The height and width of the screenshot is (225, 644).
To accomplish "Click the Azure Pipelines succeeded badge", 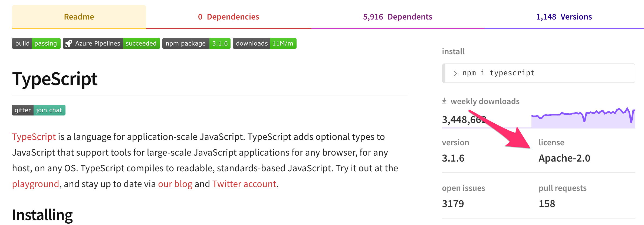I will [x=111, y=43].
